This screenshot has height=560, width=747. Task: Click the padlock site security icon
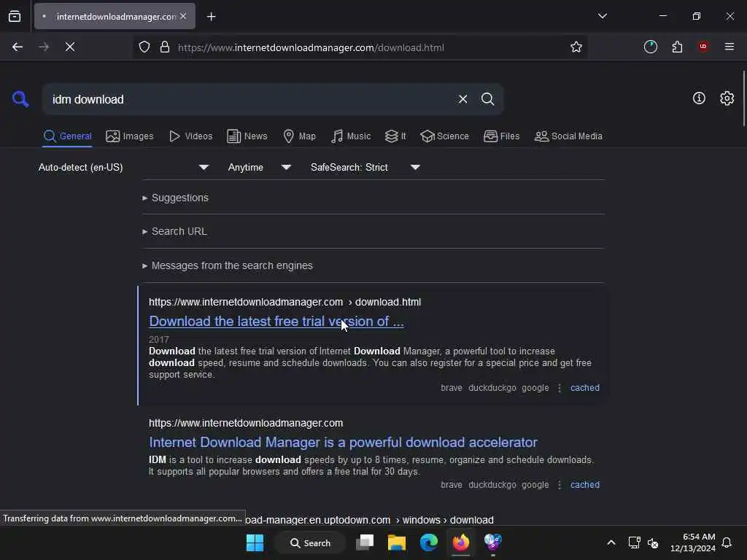tap(165, 47)
